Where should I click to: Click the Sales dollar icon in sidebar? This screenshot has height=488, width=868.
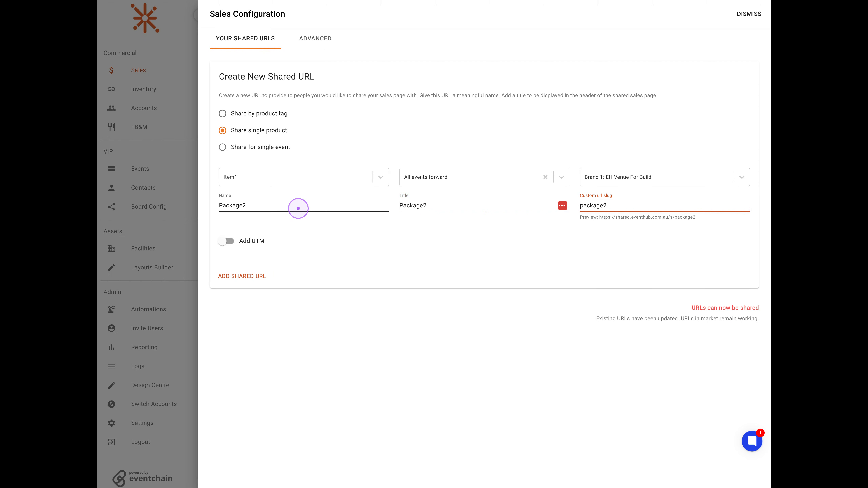(111, 70)
